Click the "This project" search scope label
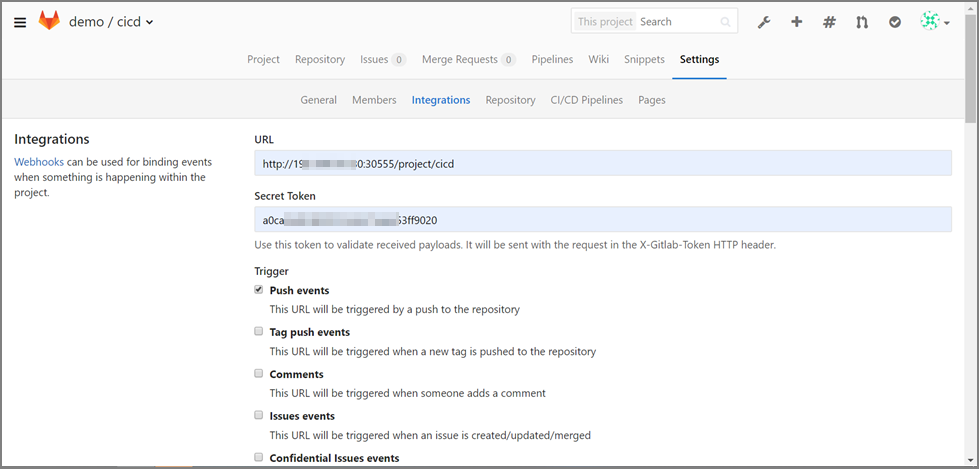 coord(605,21)
